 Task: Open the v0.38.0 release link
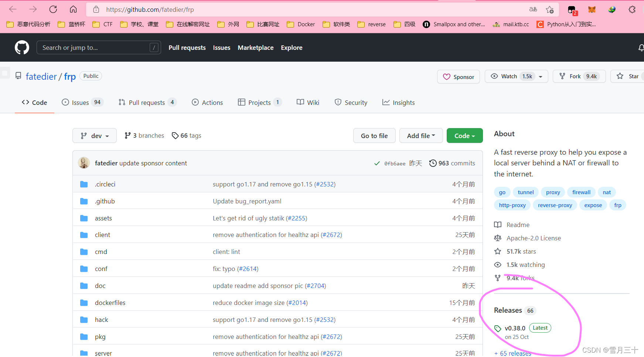pos(515,328)
